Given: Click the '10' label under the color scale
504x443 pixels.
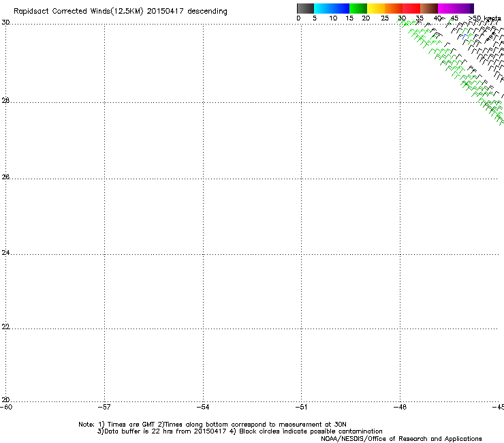Looking at the screenshot, I should point(333,18).
